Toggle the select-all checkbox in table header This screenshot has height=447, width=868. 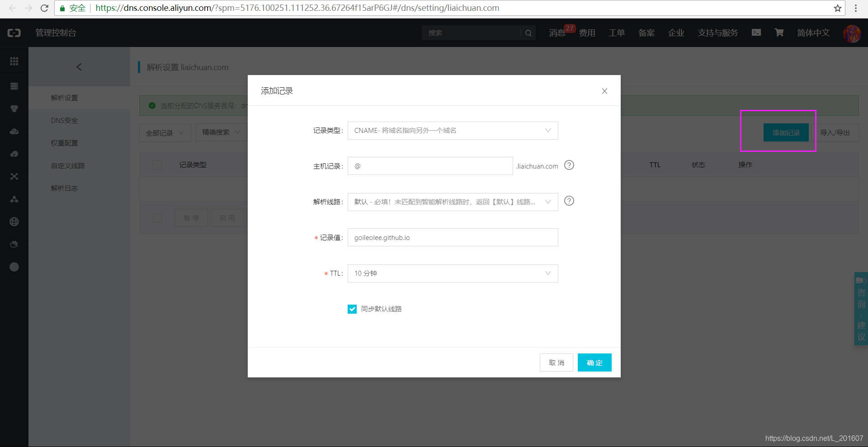pyautogui.click(x=157, y=165)
